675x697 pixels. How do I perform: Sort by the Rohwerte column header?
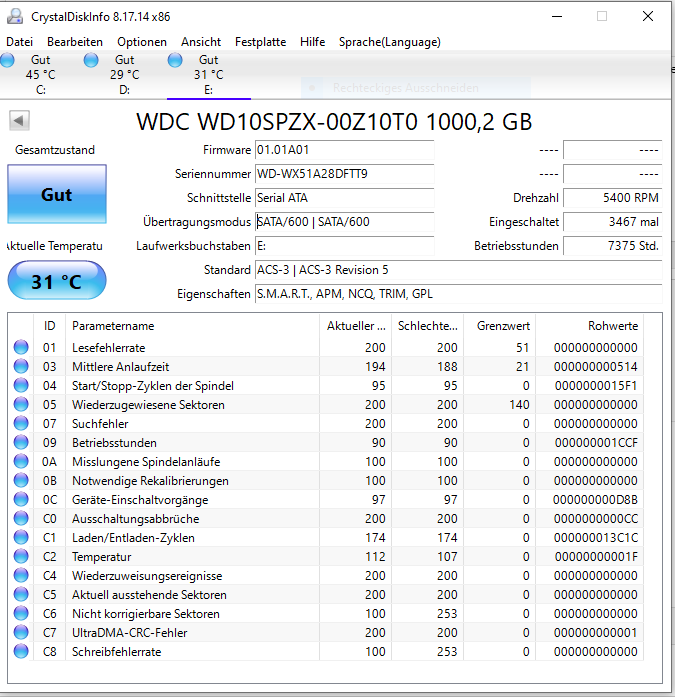click(589, 326)
